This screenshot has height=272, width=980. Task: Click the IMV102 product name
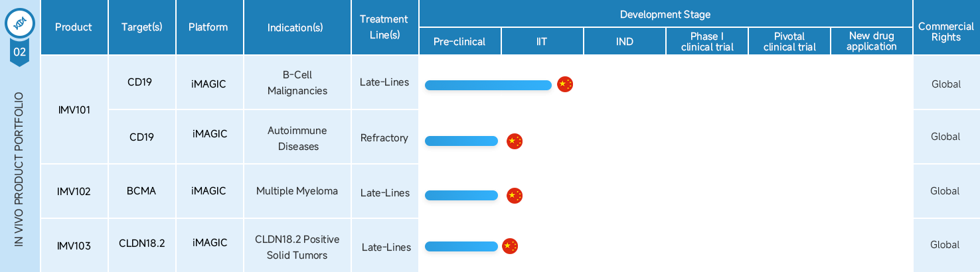pos(74,192)
